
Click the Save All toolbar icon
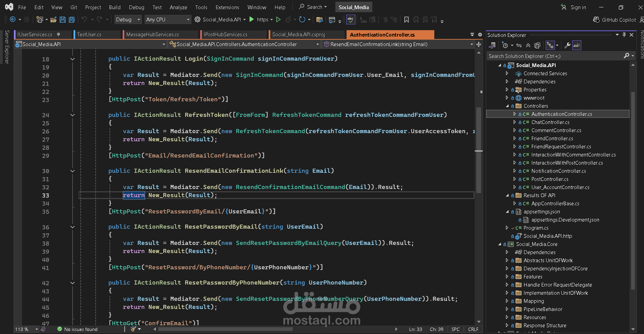click(x=71, y=20)
